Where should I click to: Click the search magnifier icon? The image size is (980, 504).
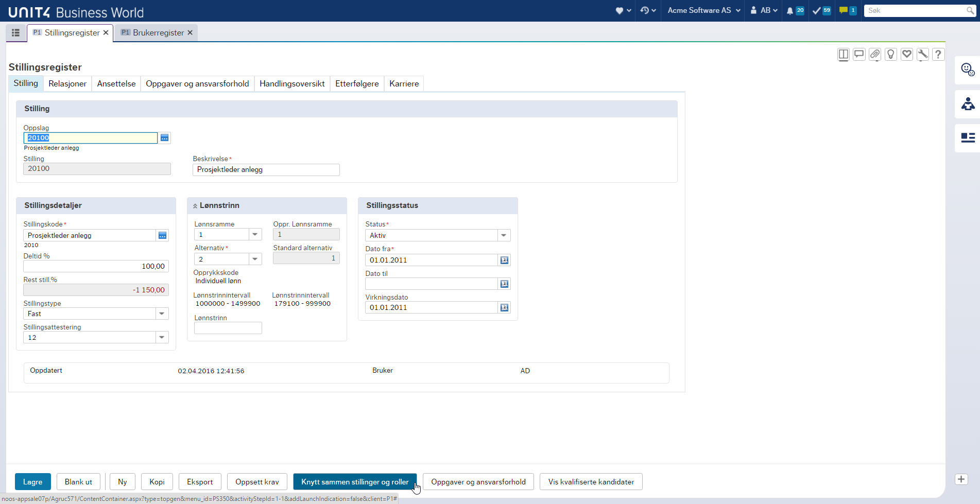pos(970,10)
